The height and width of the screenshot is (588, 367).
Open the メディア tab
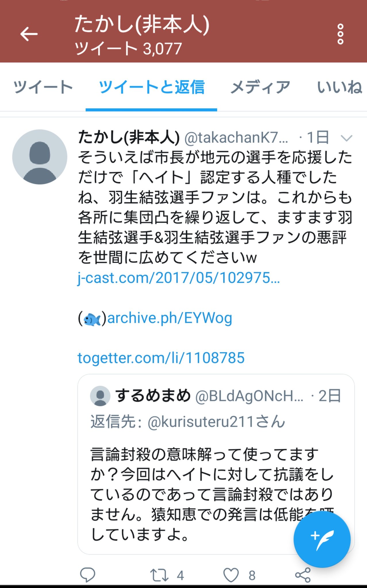pyautogui.click(x=260, y=87)
